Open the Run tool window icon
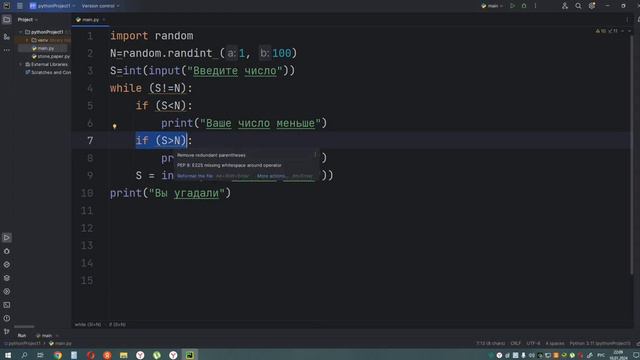 point(7,238)
